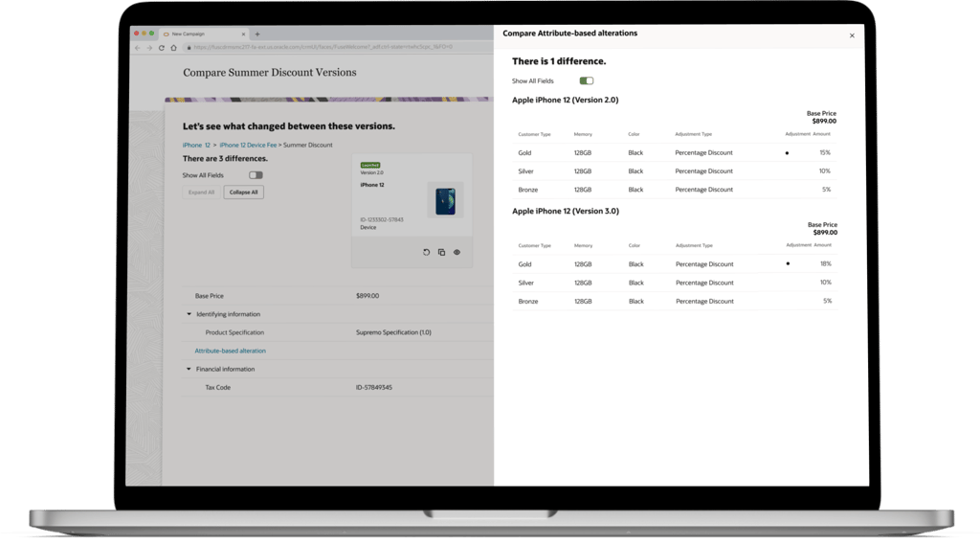Click Bronze row in Version 2.0 table

pos(675,190)
